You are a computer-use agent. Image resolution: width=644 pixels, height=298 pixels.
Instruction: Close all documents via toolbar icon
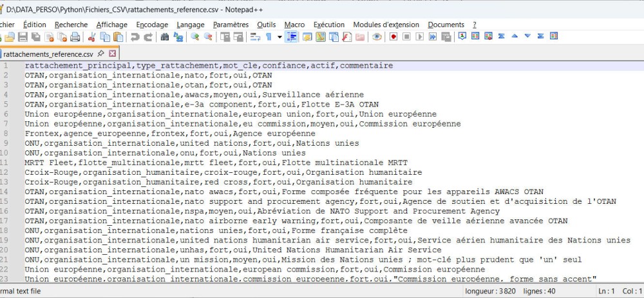click(x=62, y=37)
